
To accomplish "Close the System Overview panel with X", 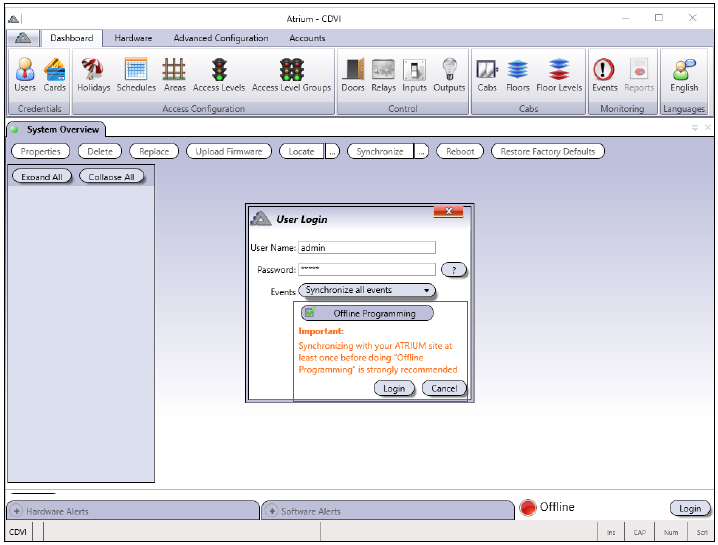I will coord(707,128).
